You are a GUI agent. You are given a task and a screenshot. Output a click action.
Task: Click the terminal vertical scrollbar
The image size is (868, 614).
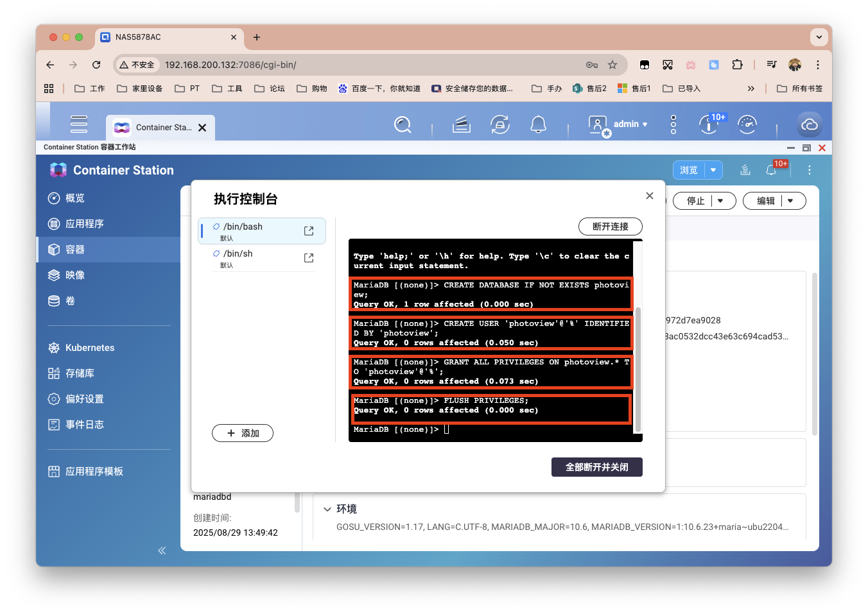pyautogui.click(x=638, y=369)
